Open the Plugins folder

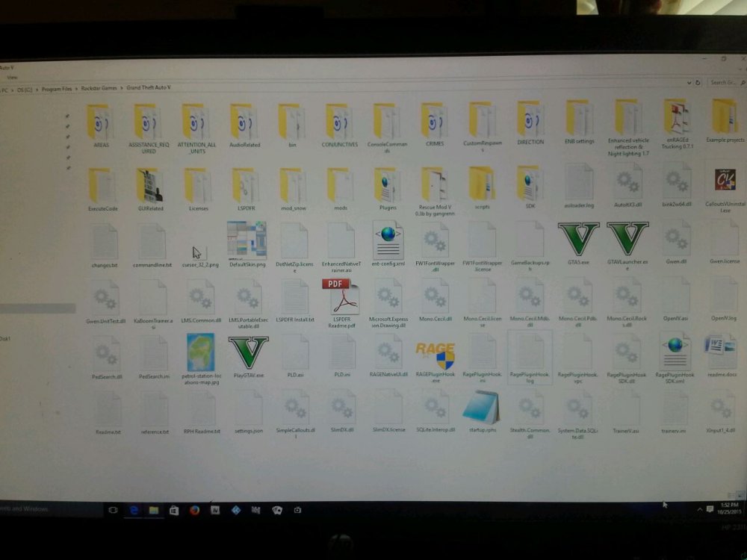click(x=387, y=188)
